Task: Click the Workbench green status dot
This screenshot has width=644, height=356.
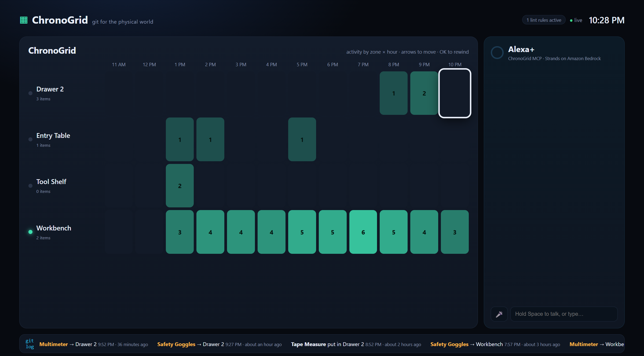Action: [x=30, y=232]
